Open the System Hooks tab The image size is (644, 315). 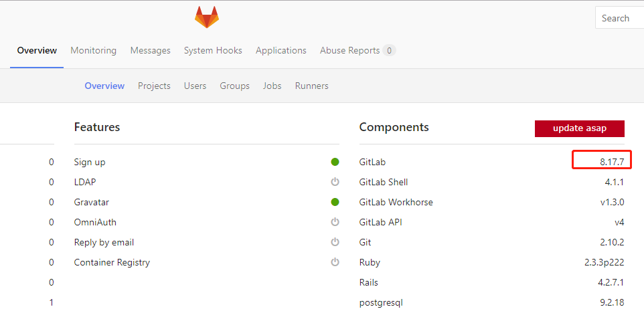pos(213,50)
